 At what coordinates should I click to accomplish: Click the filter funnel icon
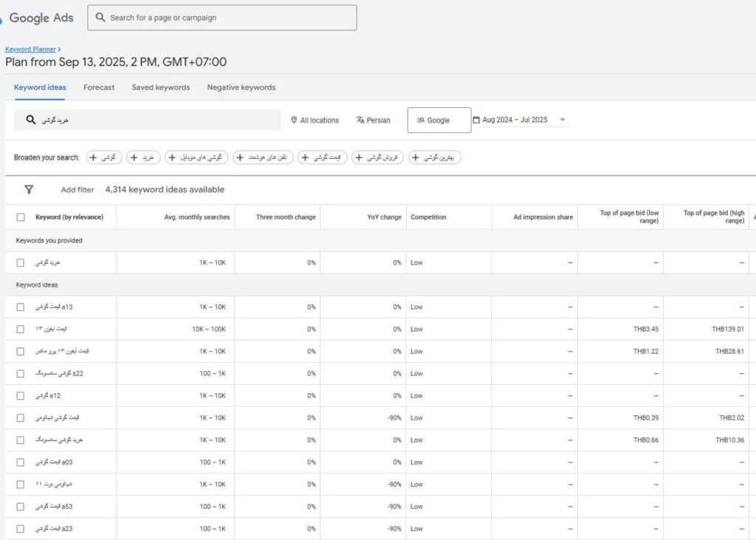tap(29, 190)
